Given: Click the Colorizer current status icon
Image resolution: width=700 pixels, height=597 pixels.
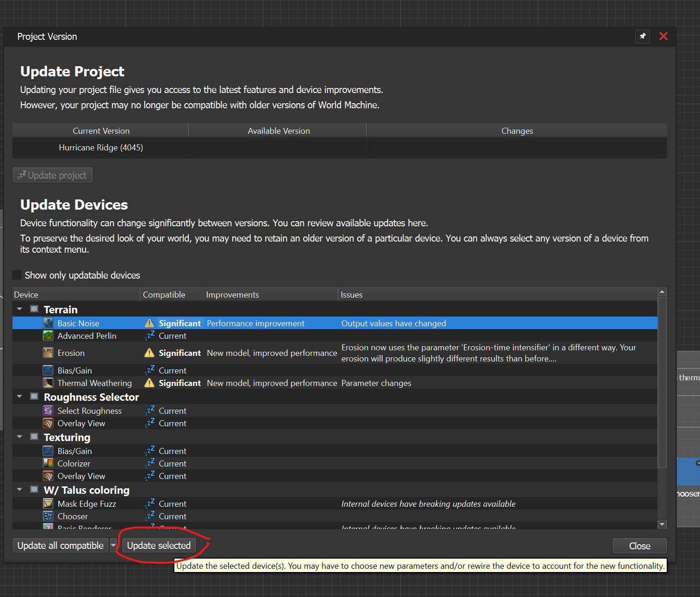Looking at the screenshot, I should click(x=149, y=463).
